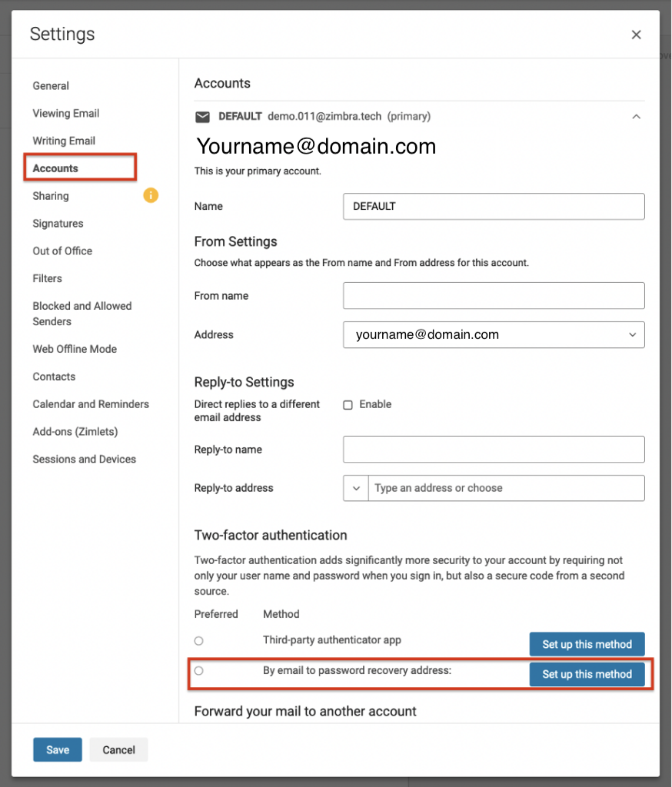
Task: Click the Reply-to name text field
Action: coord(494,450)
